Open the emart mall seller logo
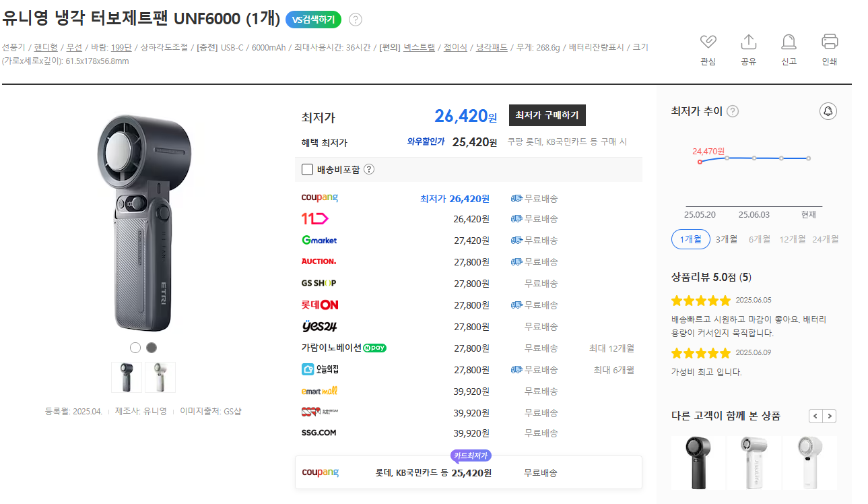The height and width of the screenshot is (504, 868). (319, 391)
